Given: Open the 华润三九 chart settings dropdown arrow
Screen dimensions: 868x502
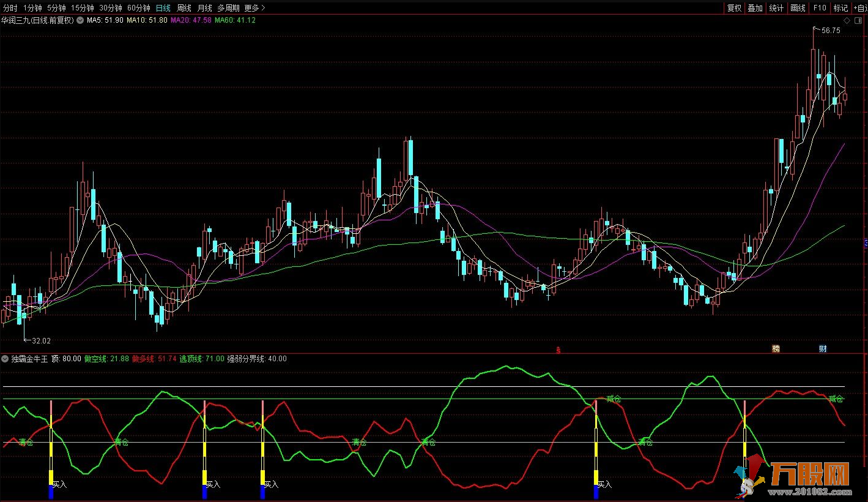Looking at the screenshot, I should [80, 20].
